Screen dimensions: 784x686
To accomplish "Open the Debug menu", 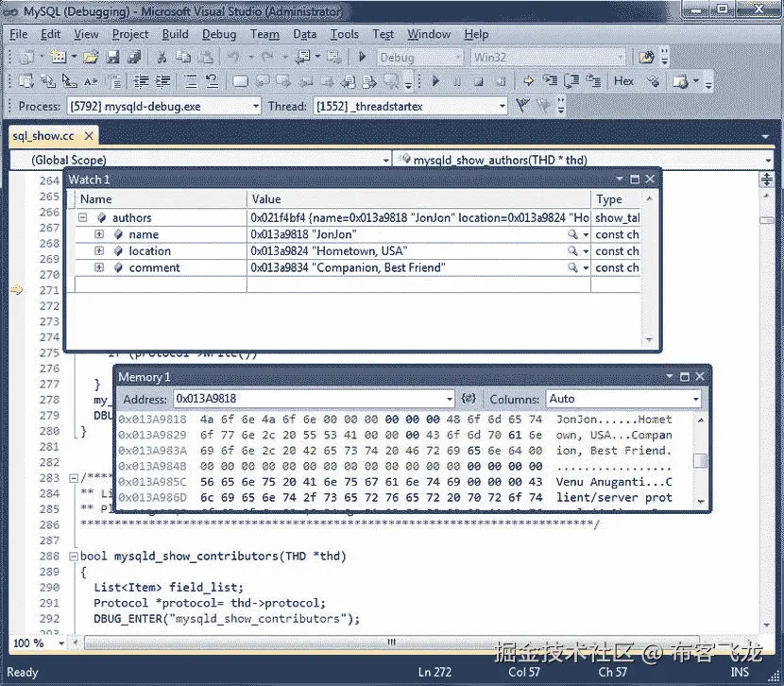I will tap(219, 34).
